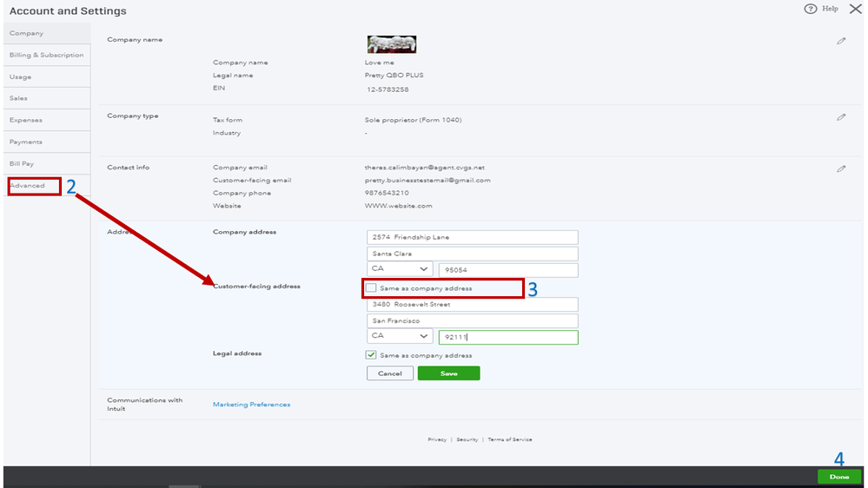This screenshot has height=488, width=868.
Task: Edit the Company name section pencil icon
Action: (841, 41)
